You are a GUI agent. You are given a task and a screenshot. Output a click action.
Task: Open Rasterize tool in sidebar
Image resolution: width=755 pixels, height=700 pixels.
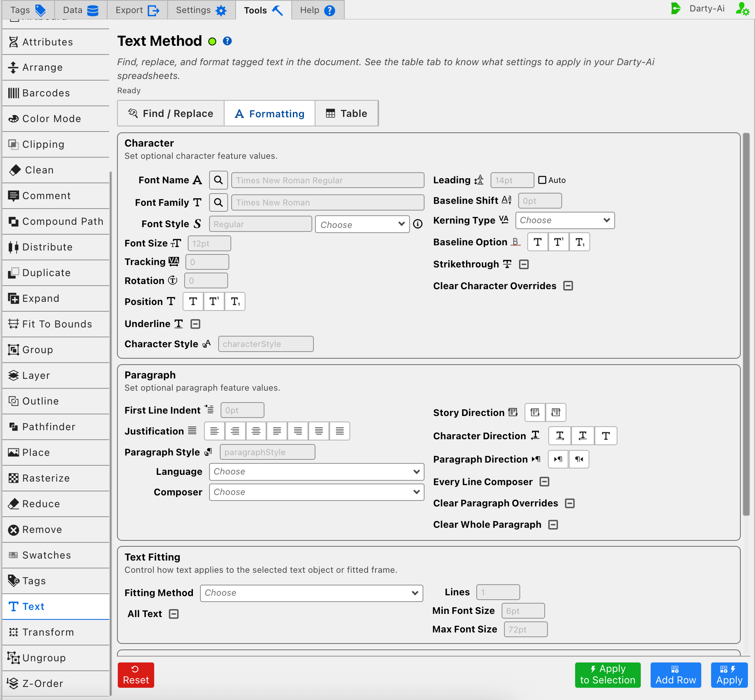pos(56,478)
